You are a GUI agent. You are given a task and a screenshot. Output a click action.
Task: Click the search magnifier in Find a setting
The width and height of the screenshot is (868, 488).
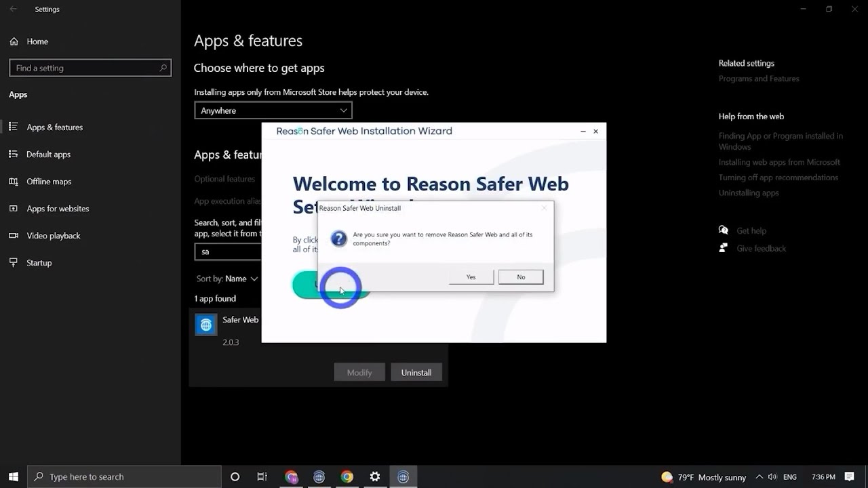[163, 68]
